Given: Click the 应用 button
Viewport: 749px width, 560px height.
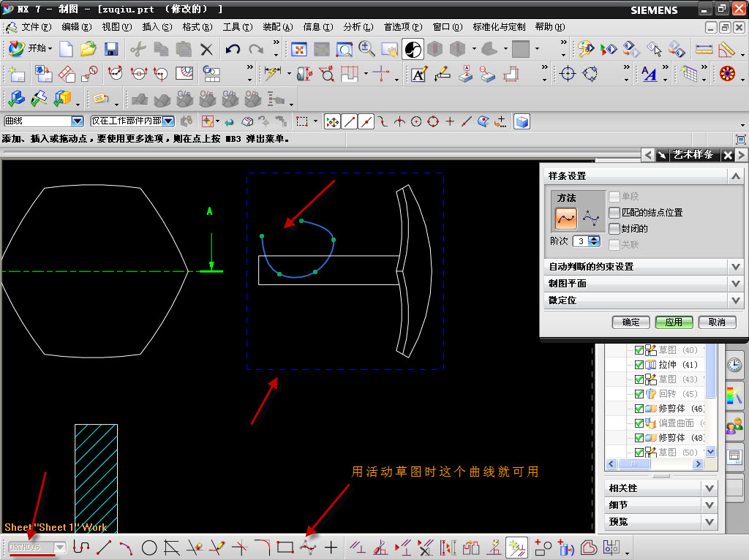Looking at the screenshot, I should 674,322.
